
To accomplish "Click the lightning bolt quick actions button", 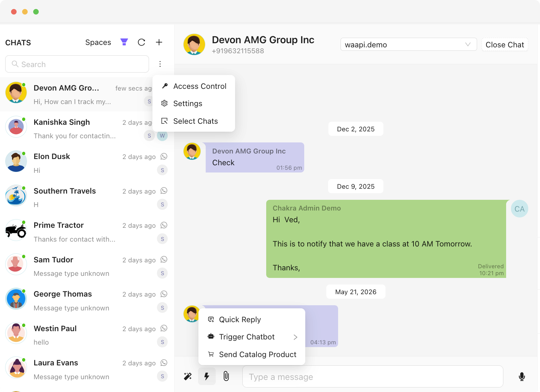I will [207, 376].
